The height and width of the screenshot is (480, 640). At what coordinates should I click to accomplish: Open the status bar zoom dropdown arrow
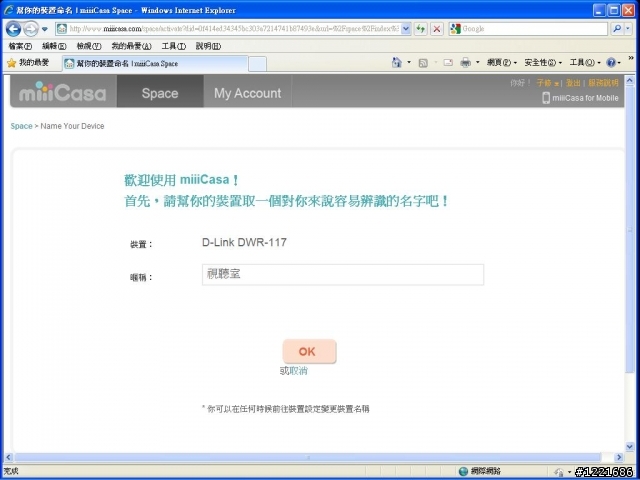(569, 472)
